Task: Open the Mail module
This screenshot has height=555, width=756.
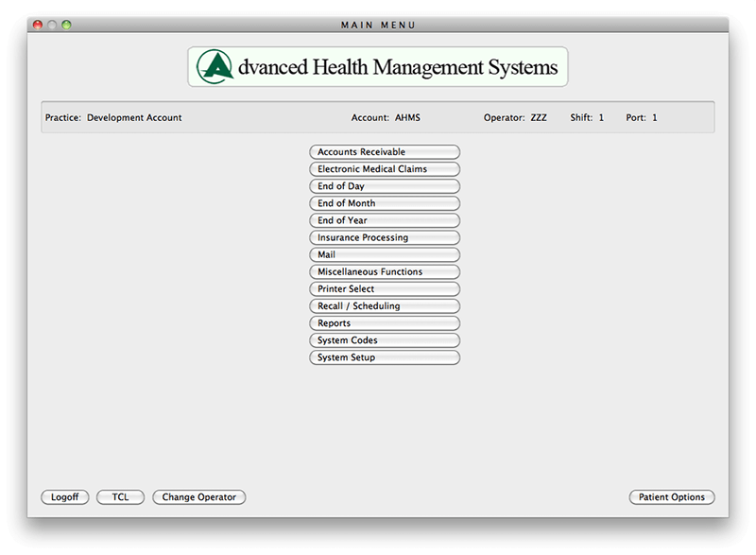Action: [384, 254]
